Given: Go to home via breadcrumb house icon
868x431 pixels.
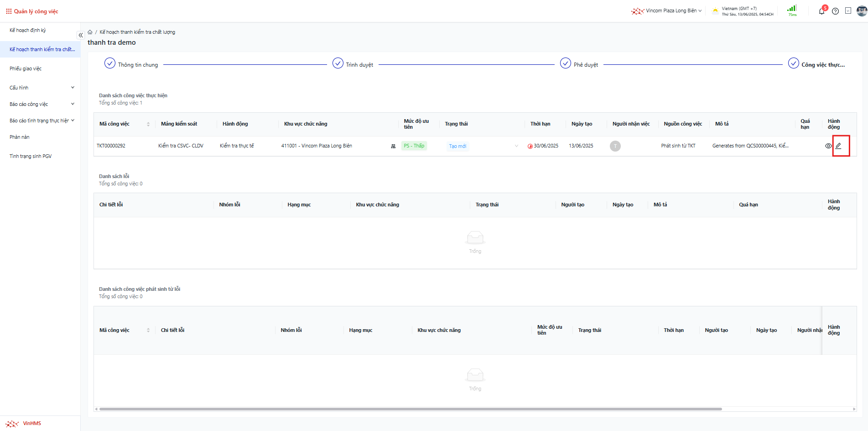Looking at the screenshot, I should [x=90, y=32].
